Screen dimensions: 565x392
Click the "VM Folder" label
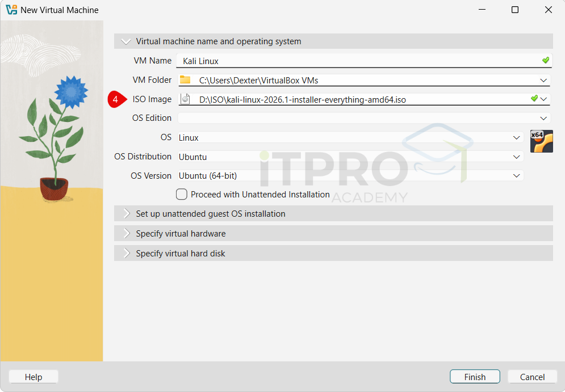click(152, 79)
